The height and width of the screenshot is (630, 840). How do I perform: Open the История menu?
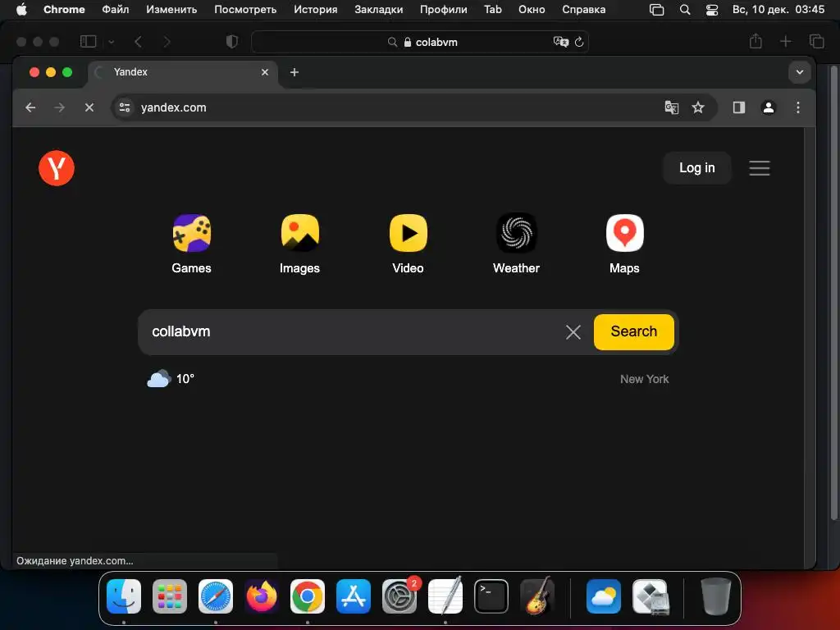[316, 10]
